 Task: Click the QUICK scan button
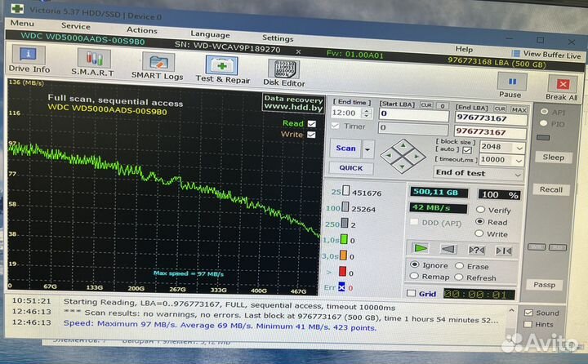pyautogui.click(x=351, y=168)
